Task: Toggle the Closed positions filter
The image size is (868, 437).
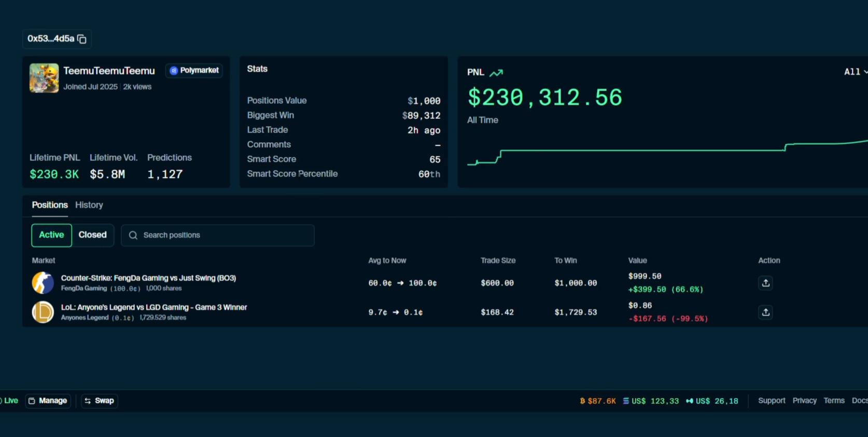Action: (x=92, y=235)
